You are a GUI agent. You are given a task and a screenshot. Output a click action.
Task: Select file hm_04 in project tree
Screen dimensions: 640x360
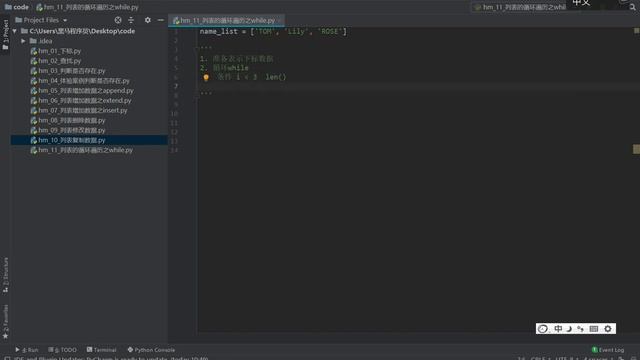point(80,81)
